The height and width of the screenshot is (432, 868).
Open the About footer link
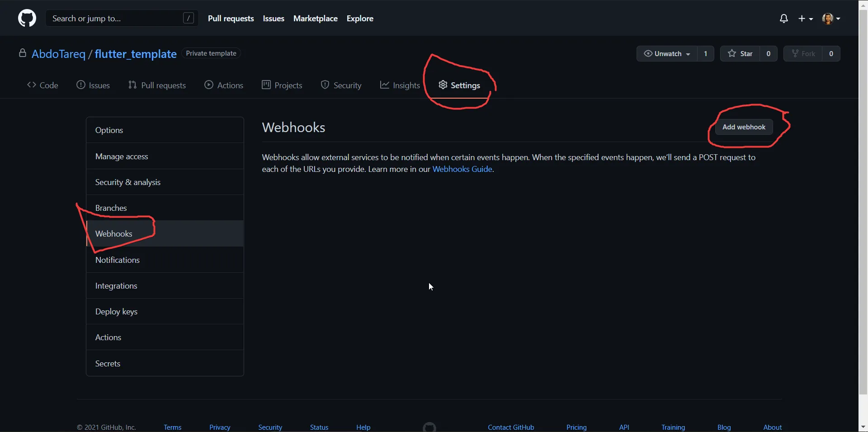[x=773, y=427]
